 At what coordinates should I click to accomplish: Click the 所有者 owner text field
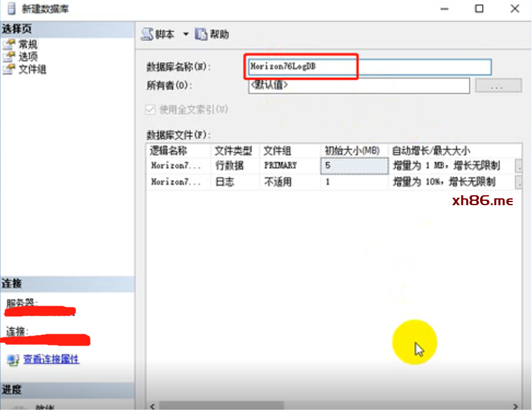point(358,85)
